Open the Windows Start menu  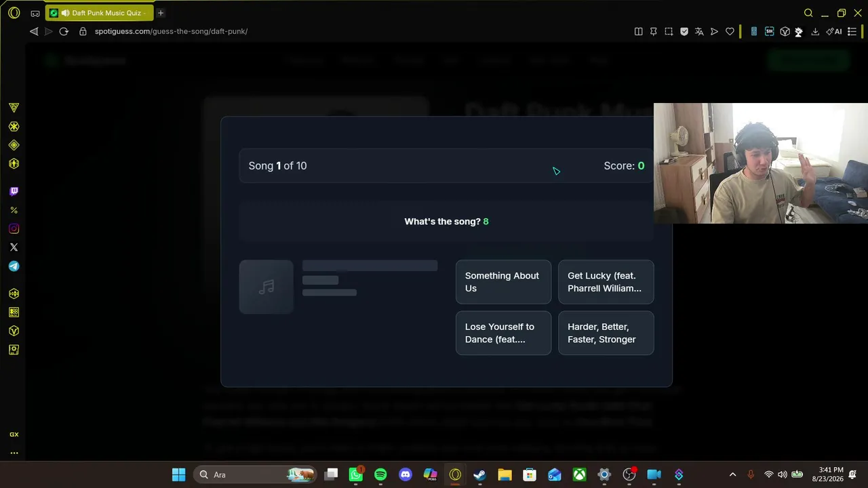tap(178, 474)
